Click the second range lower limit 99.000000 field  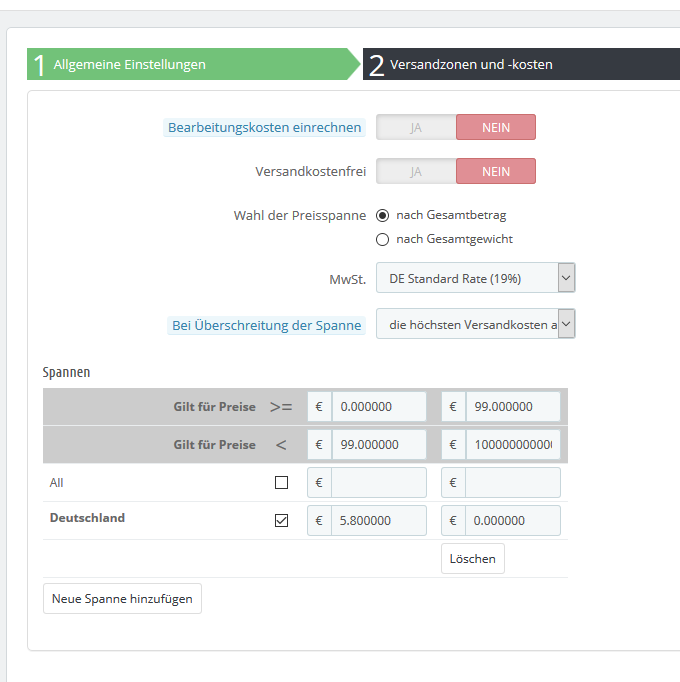[379, 444]
